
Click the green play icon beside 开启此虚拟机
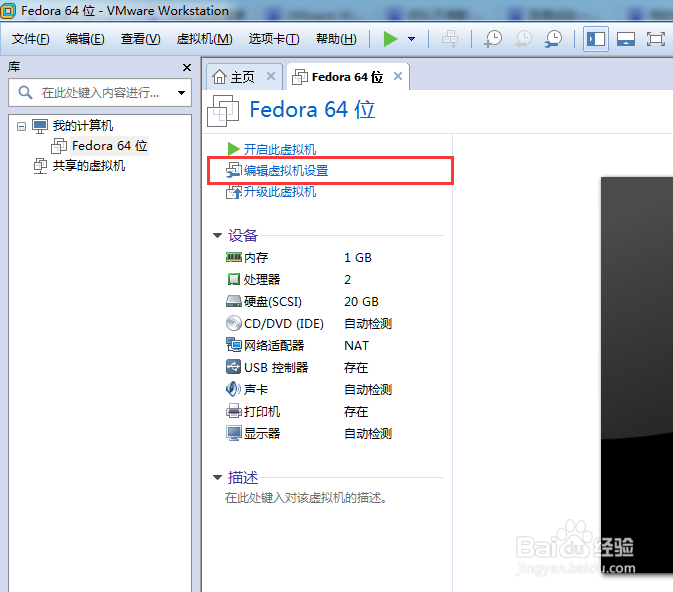pyautogui.click(x=233, y=149)
